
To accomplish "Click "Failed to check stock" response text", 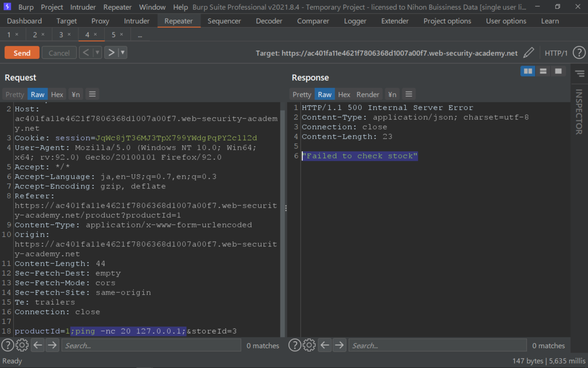I will [360, 156].
